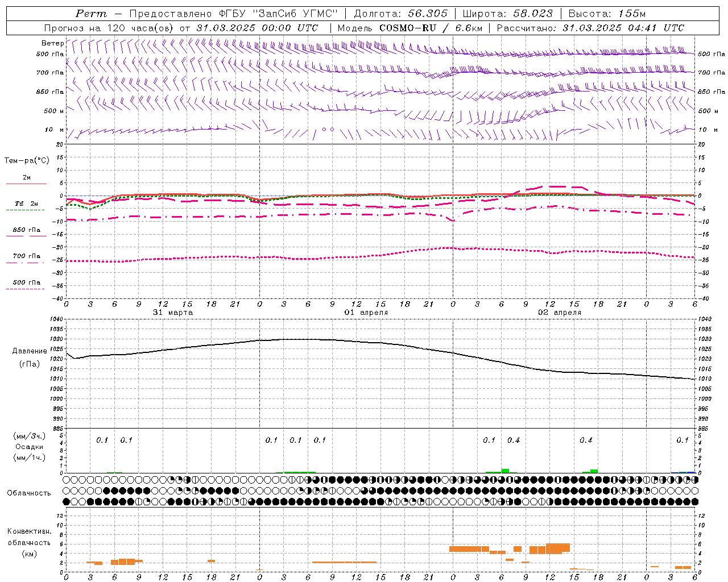This screenshot has height=582, width=728.
Task: Click the "01 апреля" date label
Action: click(366, 313)
